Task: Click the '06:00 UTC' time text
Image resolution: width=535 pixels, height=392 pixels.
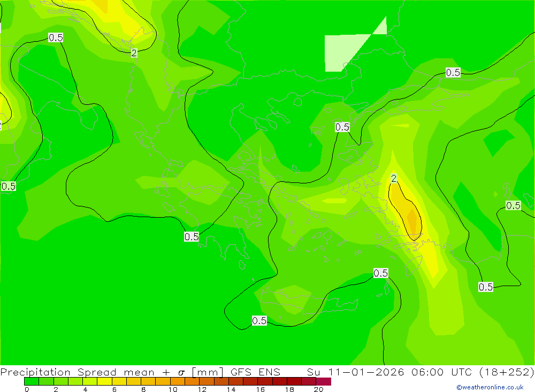Action: [x=441, y=372]
